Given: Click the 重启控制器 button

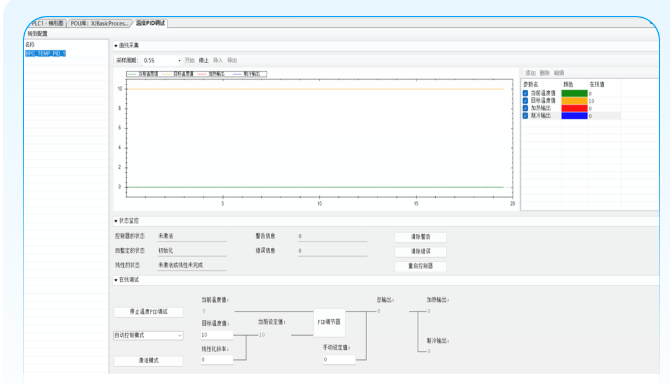Looking at the screenshot, I should (x=420, y=266).
